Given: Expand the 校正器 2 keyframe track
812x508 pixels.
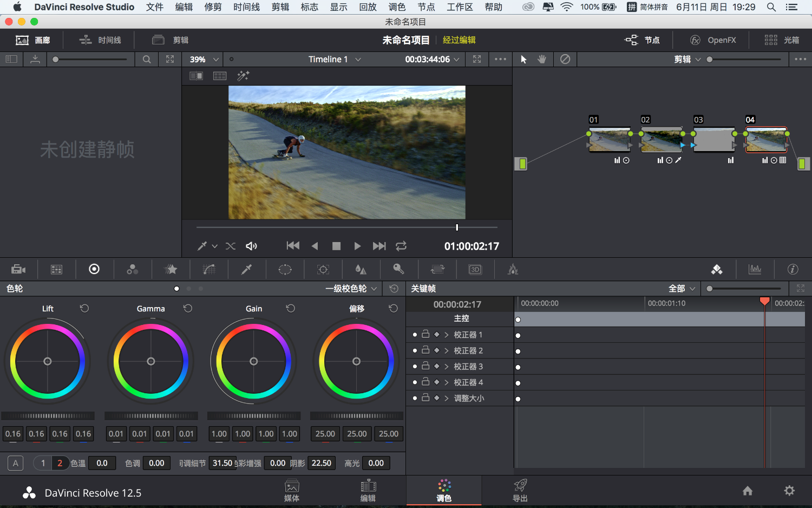Looking at the screenshot, I should [x=447, y=350].
